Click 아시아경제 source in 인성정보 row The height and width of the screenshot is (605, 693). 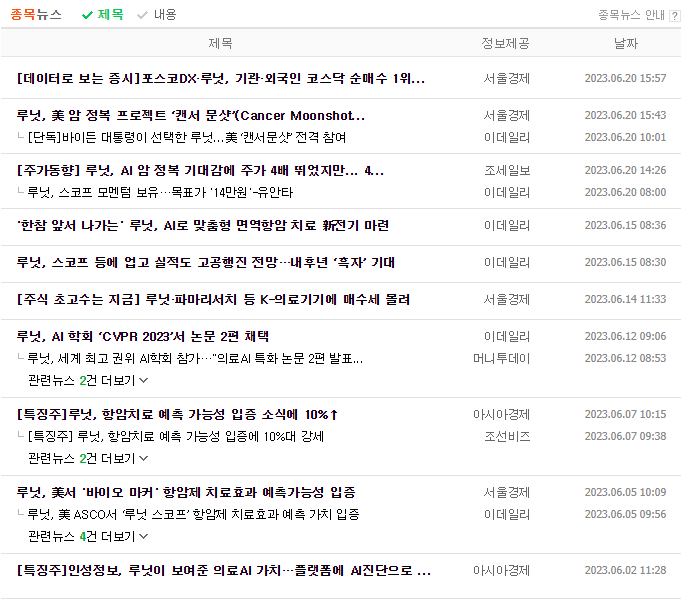(x=501, y=571)
